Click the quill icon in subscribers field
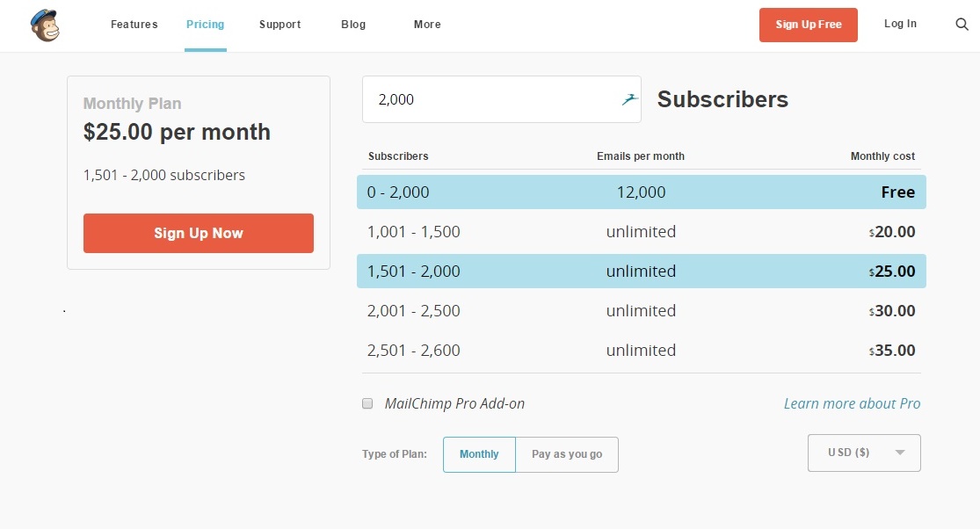980x529 pixels. point(629,99)
